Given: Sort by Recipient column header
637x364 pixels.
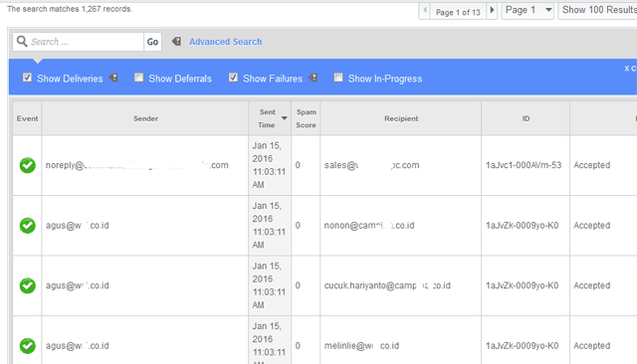Looking at the screenshot, I should (x=401, y=118).
